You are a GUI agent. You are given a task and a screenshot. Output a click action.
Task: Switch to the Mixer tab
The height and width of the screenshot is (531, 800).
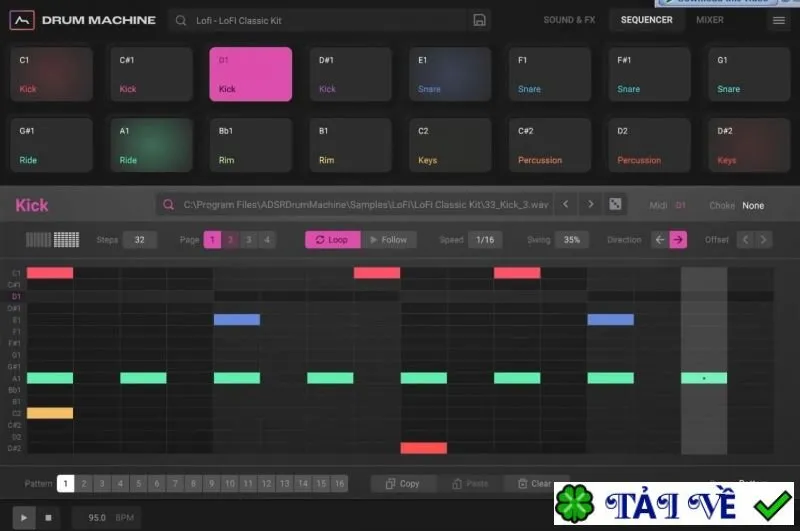[x=710, y=20]
